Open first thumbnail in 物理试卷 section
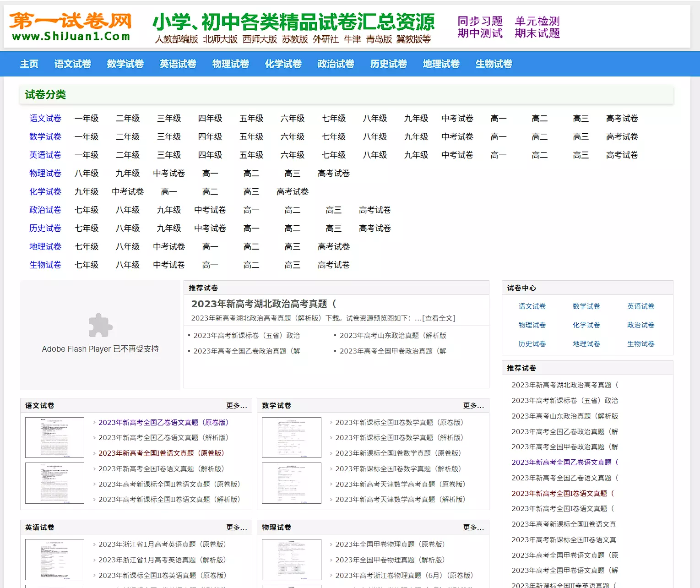This screenshot has width=700, height=588. tap(291, 559)
